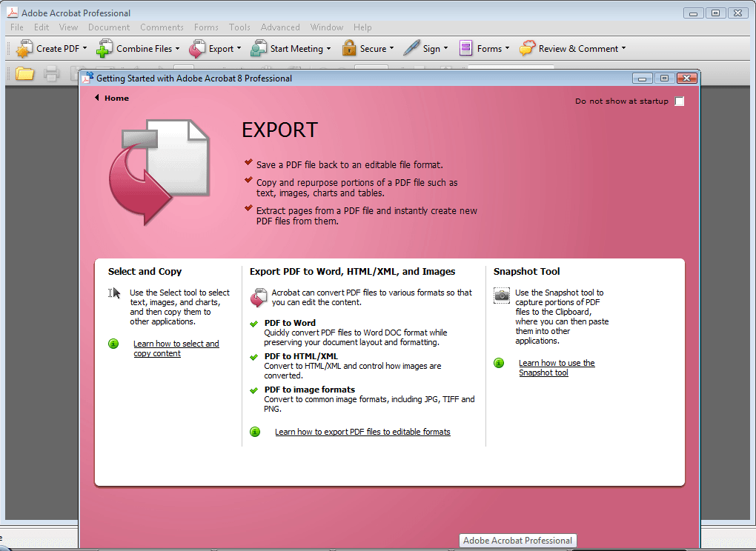Close the Getting Started dialog
Image resolution: width=756 pixels, height=551 pixels.
point(687,78)
